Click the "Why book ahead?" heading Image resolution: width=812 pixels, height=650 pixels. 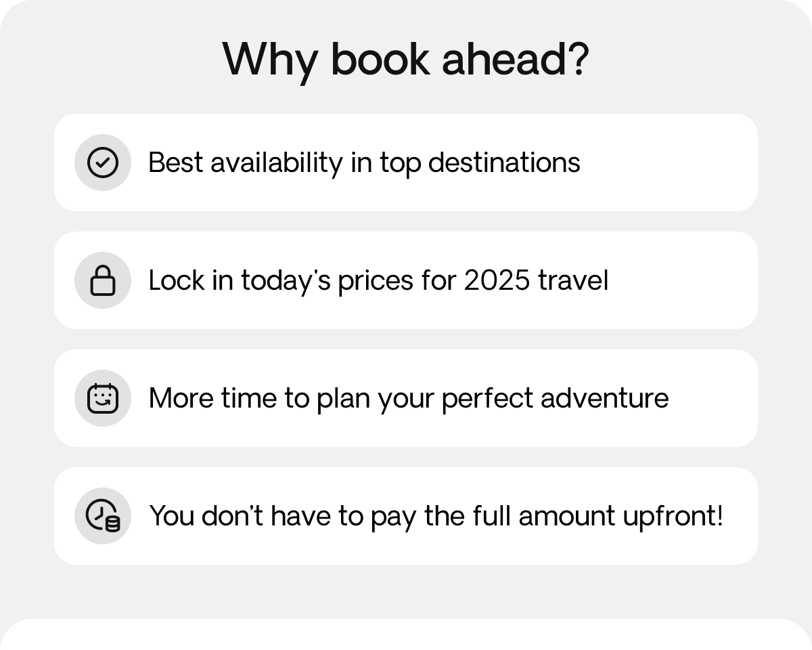(406, 60)
